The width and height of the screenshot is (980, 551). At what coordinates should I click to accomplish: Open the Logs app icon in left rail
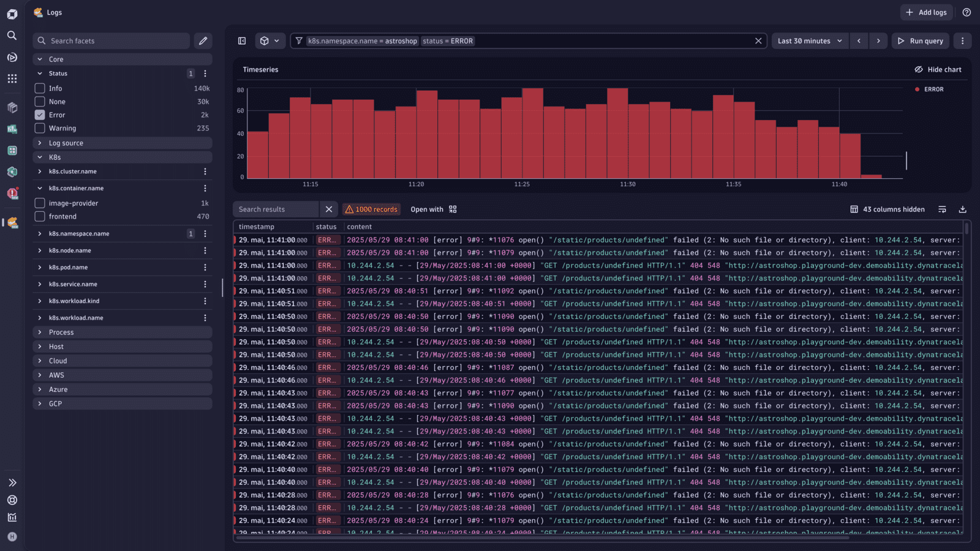[x=12, y=223]
